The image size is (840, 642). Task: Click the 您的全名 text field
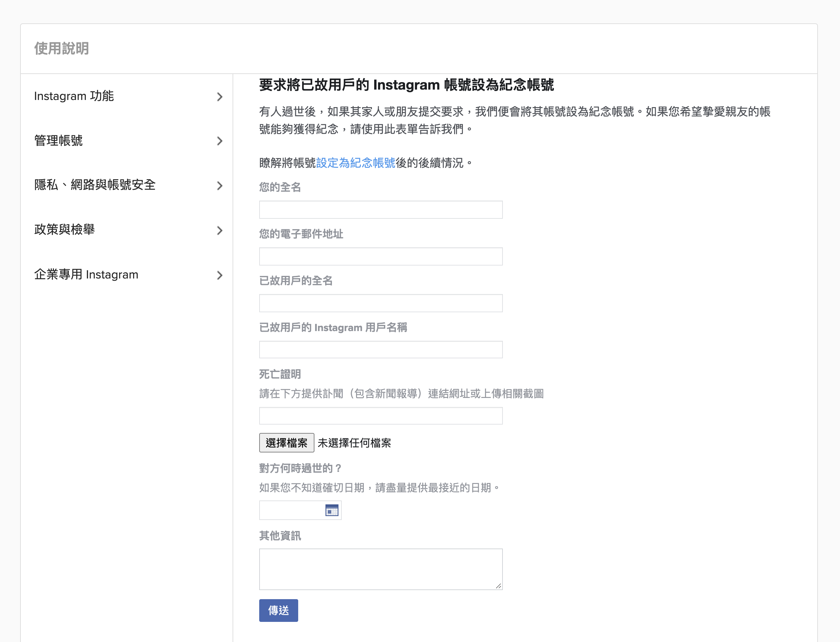380,210
